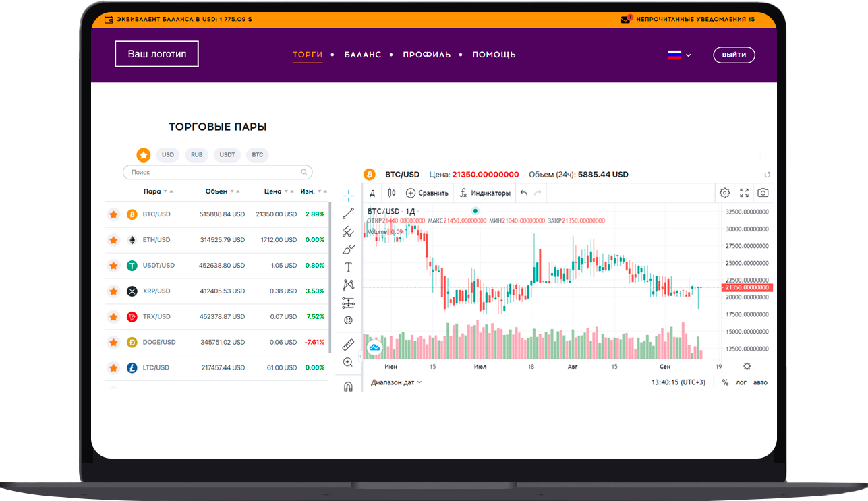Toggle logarithmic scale "лог"
Screen dimensions: 868x501
[x=741, y=382]
